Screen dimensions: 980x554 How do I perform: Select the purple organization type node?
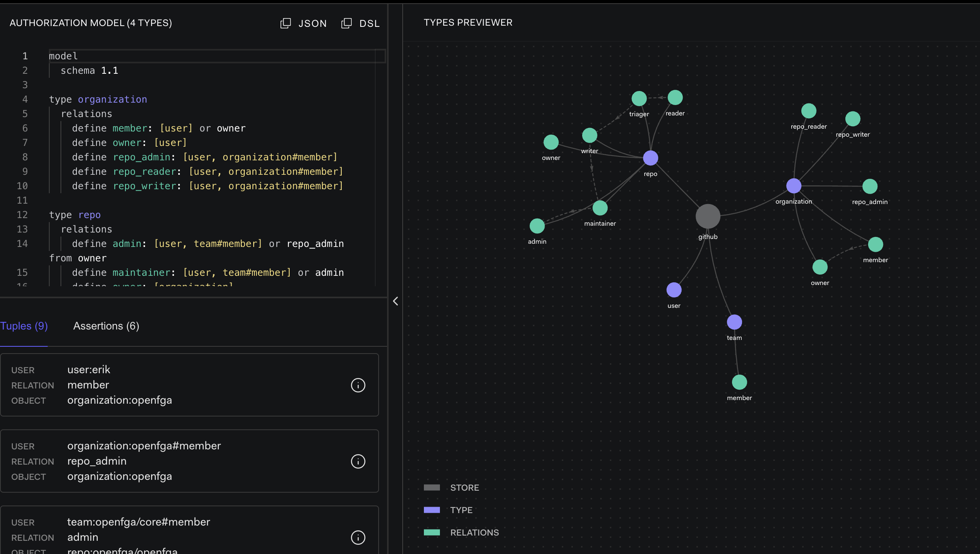(x=793, y=186)
